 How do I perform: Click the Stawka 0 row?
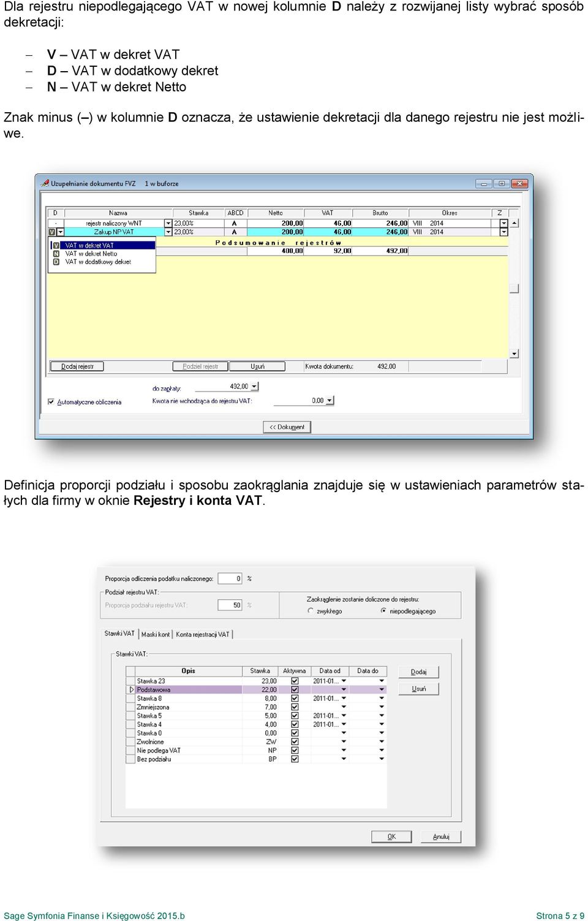pos(257,733)
